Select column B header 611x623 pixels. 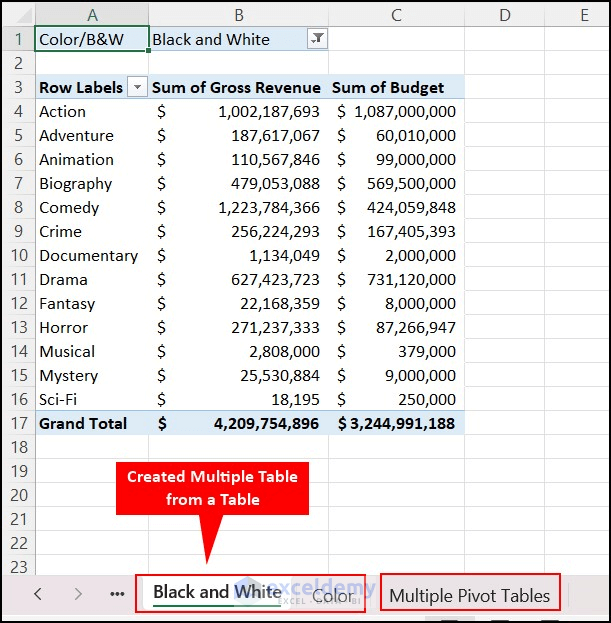coord(239,15)
